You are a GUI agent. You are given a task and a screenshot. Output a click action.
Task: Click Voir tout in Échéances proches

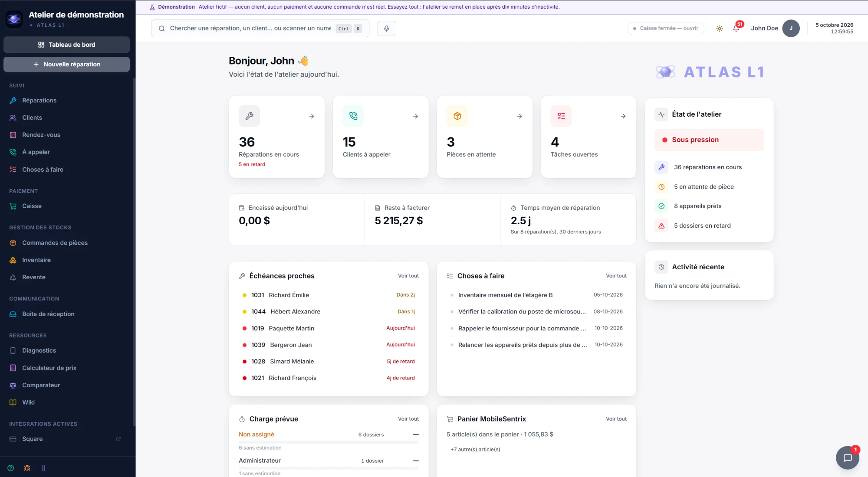click(408, 276)
